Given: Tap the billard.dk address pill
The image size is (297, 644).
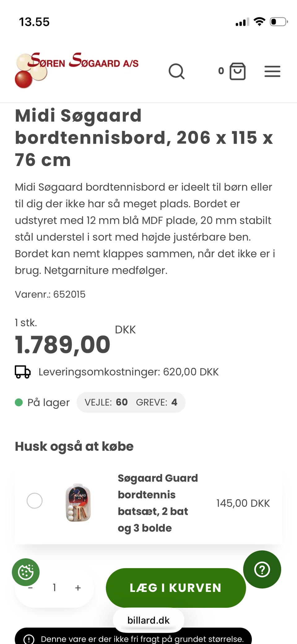Looking at the screenshot, I should click(148, 620).
